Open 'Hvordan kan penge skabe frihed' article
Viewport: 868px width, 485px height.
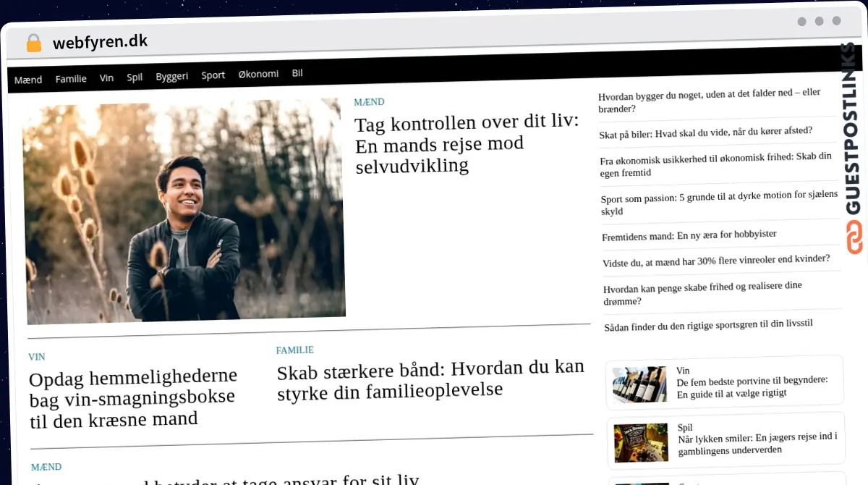703,293
